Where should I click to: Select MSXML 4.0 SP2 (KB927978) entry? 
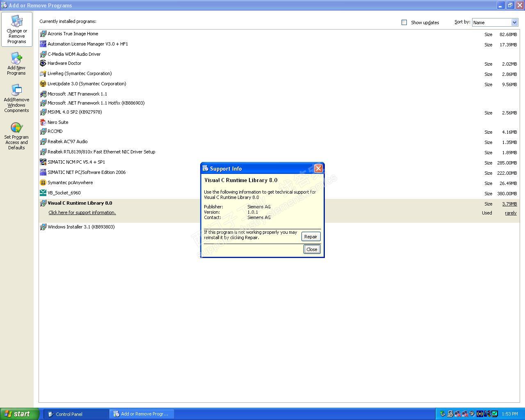(279, 112)
